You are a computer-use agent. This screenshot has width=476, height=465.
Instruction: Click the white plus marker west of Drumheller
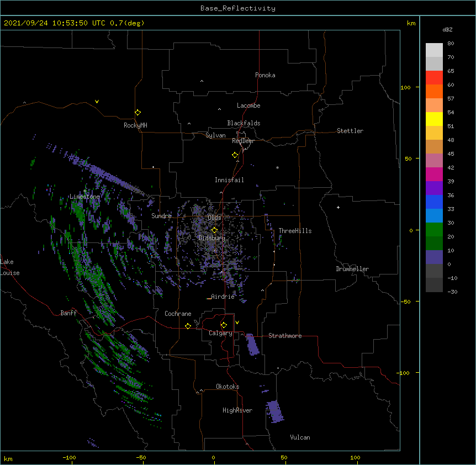pyautogui.click(x=338, y=207)
